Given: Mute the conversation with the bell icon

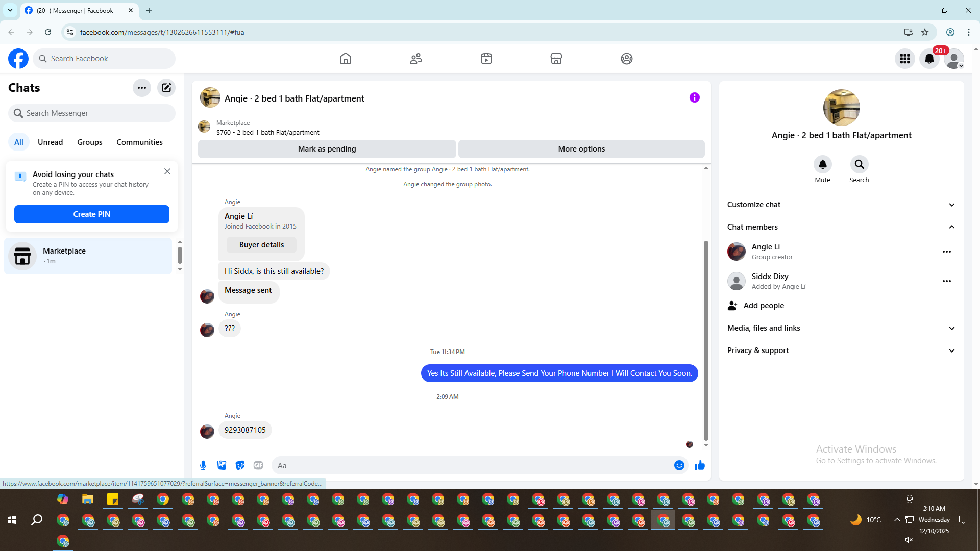Looking at the screenshot, I should [x=822, y=164].
